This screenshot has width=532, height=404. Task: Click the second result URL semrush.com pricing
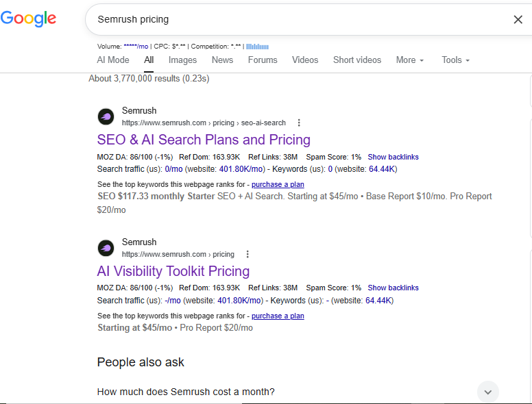(178, 254)
